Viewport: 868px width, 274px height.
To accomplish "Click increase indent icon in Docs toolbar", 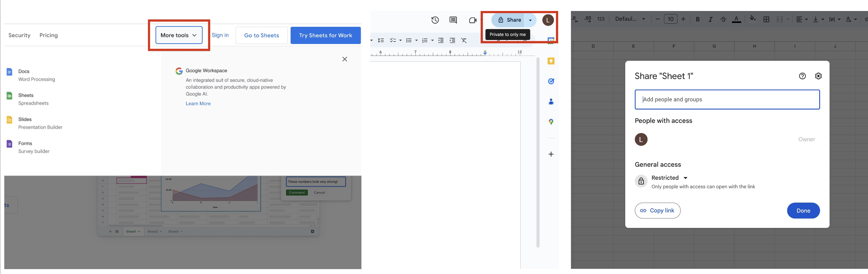I will 453,41.
